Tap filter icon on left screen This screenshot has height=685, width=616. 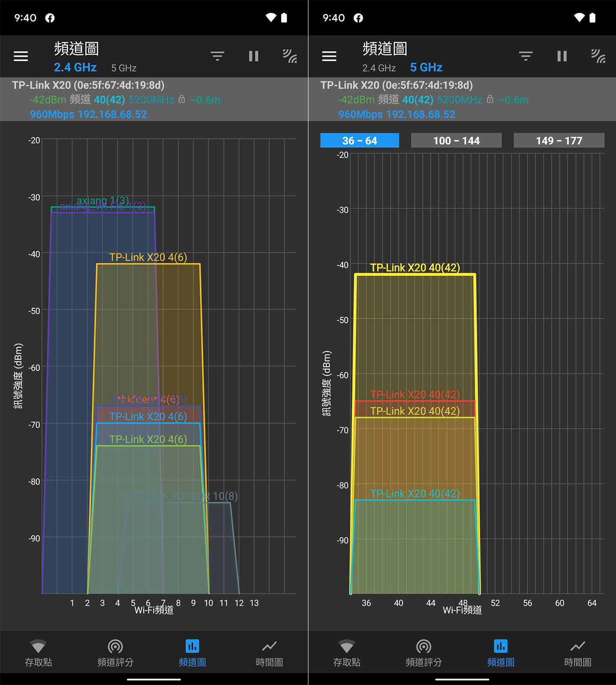coord(217,56)
